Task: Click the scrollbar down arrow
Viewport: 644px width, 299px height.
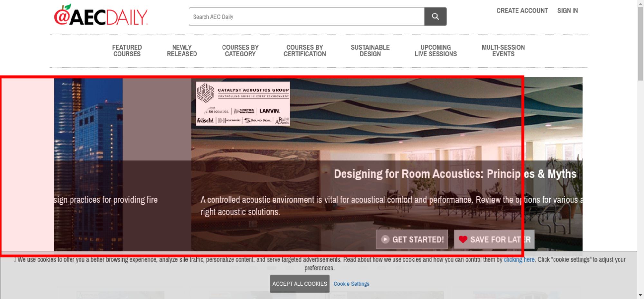Action: coord(640,295)
